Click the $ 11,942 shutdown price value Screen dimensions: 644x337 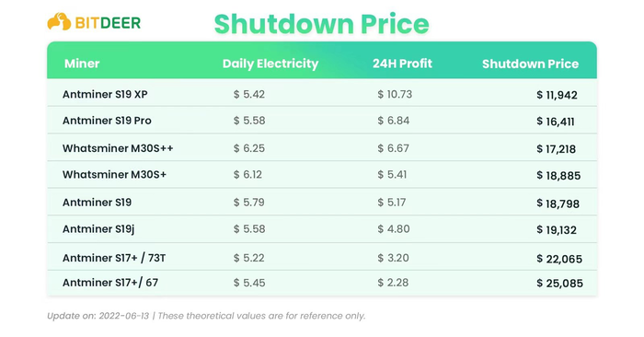coord(557,96)
